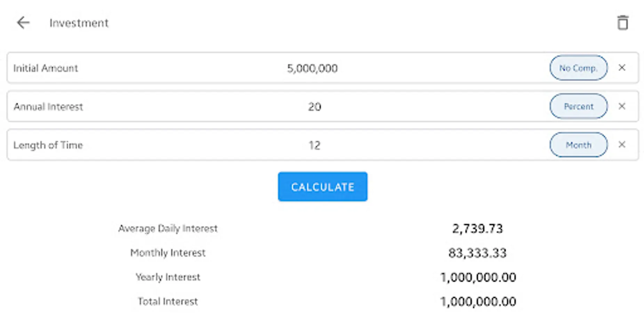Click the Investment page title
The width and height of the screenshot is (644, 313).
pyautogui.click(x=79, y=23)
